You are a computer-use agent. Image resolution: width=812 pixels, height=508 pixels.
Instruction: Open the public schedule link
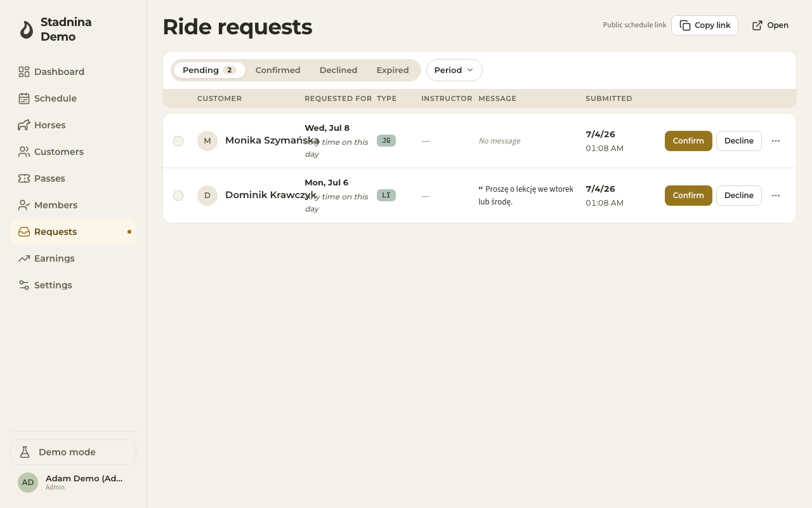770,25
